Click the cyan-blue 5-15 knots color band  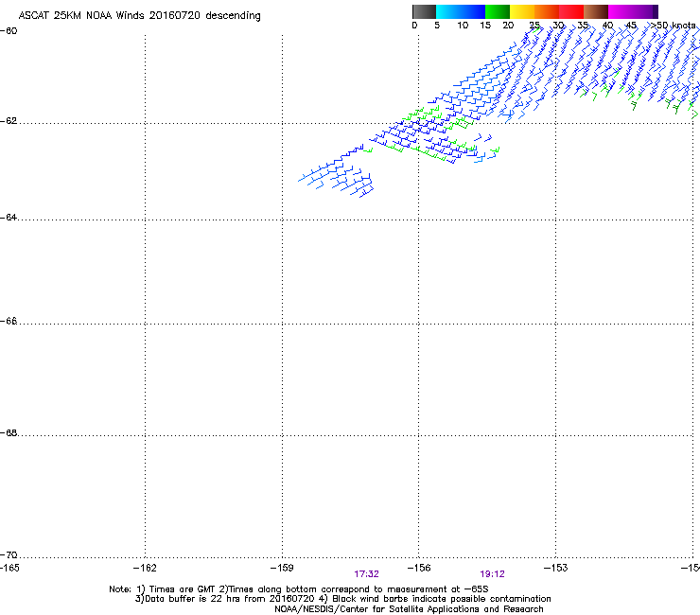(x=461, y=11)
